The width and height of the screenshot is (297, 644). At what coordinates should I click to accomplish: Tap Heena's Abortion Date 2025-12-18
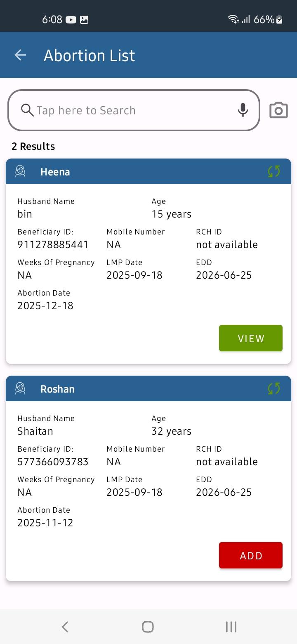pyautogui.click(x=45, y=305)
